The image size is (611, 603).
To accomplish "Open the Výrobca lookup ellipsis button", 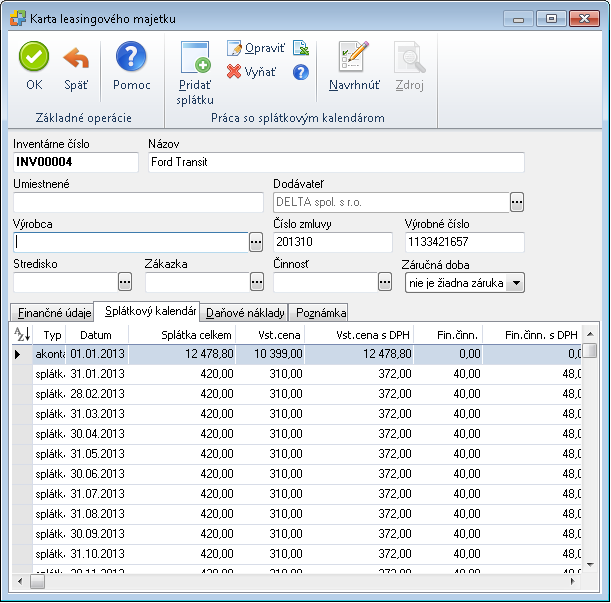I will [x=256, y=242].
